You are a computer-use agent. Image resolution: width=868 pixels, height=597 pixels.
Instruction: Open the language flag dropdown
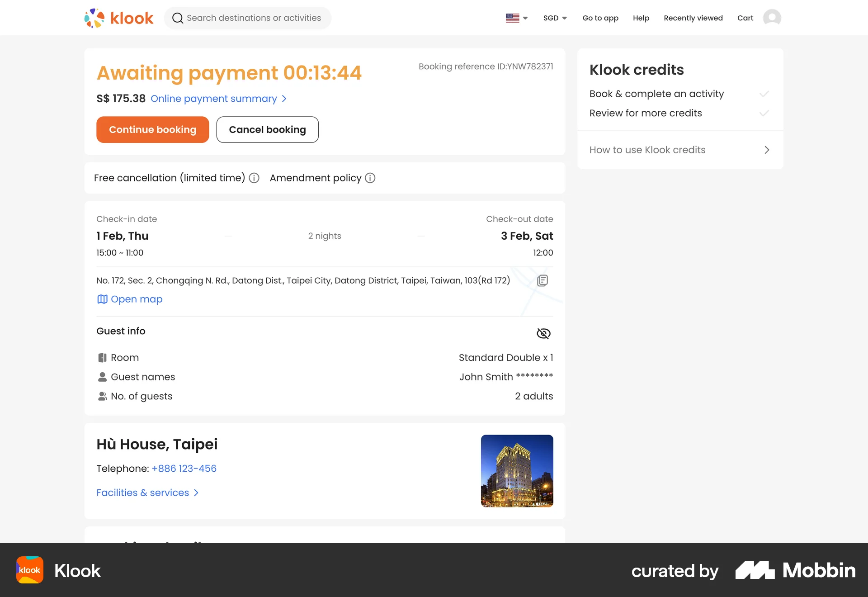[517, 18]
